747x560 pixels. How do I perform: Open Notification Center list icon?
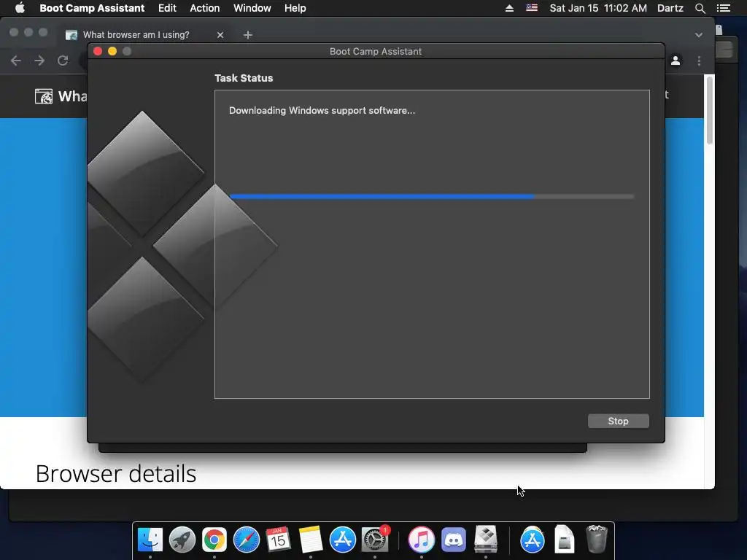pos(724,8)
